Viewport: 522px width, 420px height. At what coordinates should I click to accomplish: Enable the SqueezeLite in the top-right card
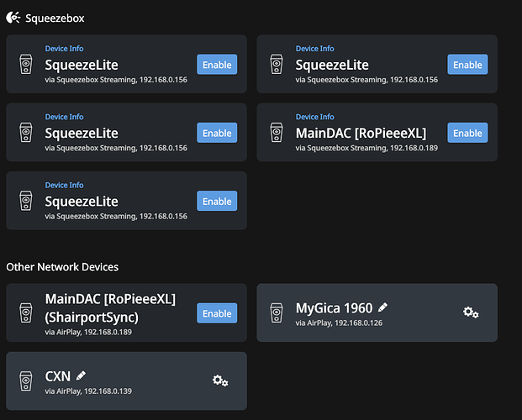[x=467, y=64]
